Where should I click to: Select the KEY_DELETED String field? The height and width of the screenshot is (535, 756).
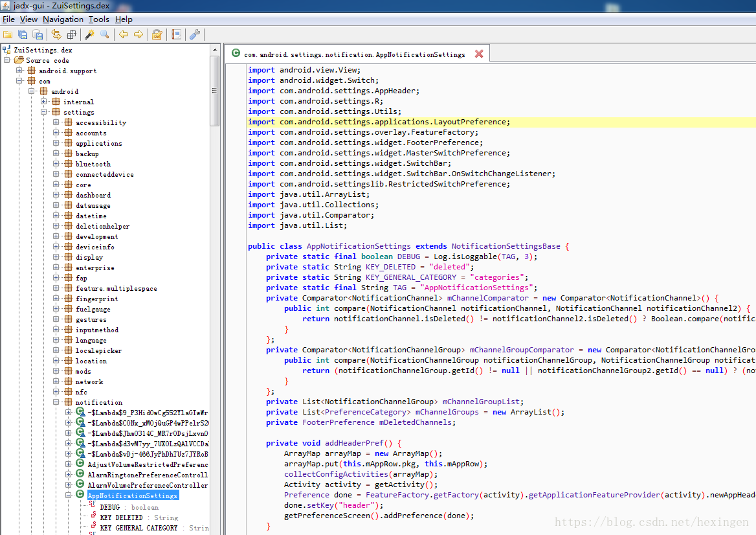(x=139, y=518)
